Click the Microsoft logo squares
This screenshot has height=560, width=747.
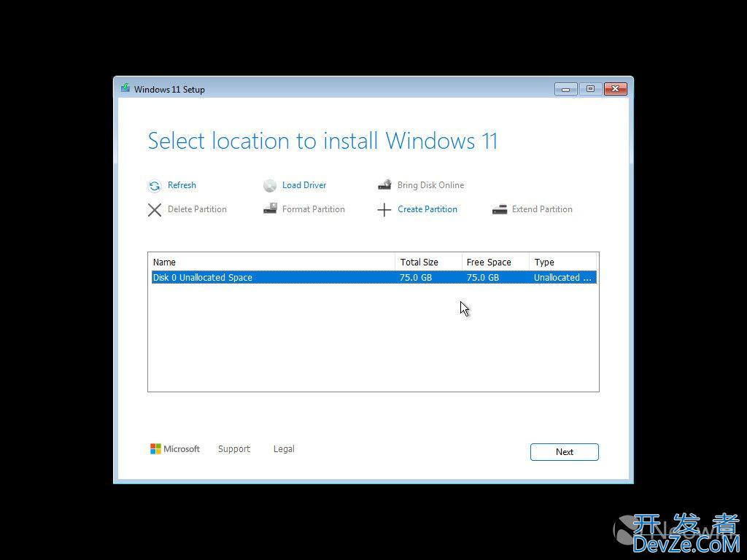click(x=155, y=449)
